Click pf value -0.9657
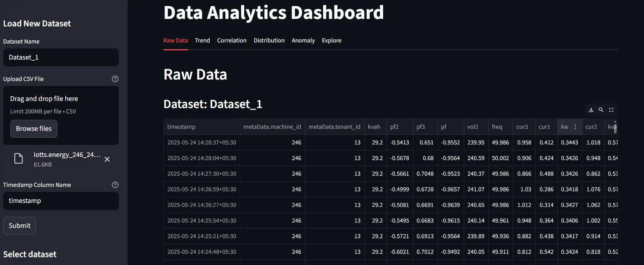This screenshot has width=644, height=265. tap(450, 189)
